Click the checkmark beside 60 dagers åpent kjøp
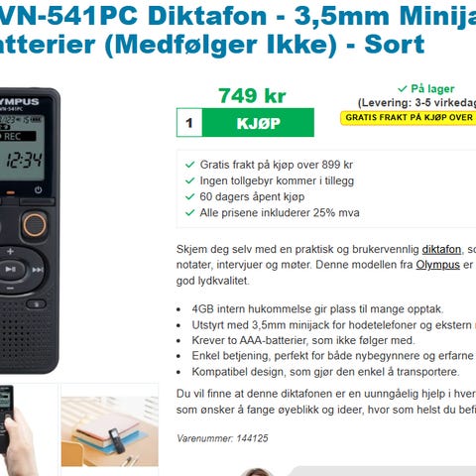 (x=189, y=196)
